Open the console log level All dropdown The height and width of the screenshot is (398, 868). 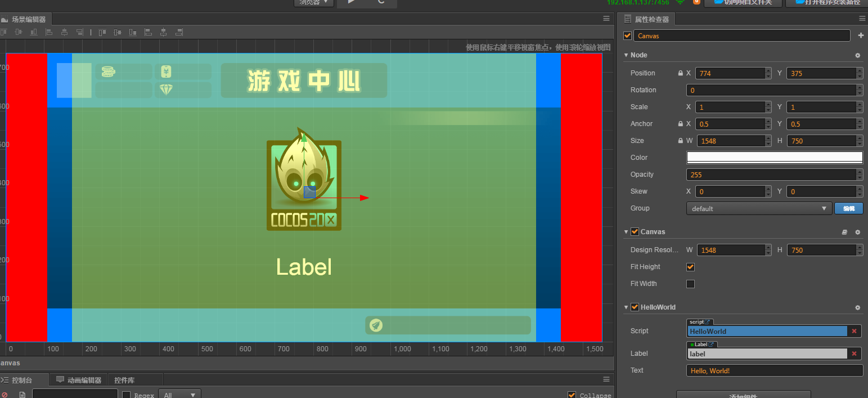[x=179, y=394]
